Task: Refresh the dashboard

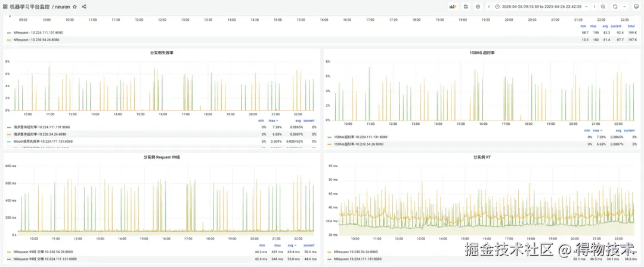Action: [x=615, y=7]
